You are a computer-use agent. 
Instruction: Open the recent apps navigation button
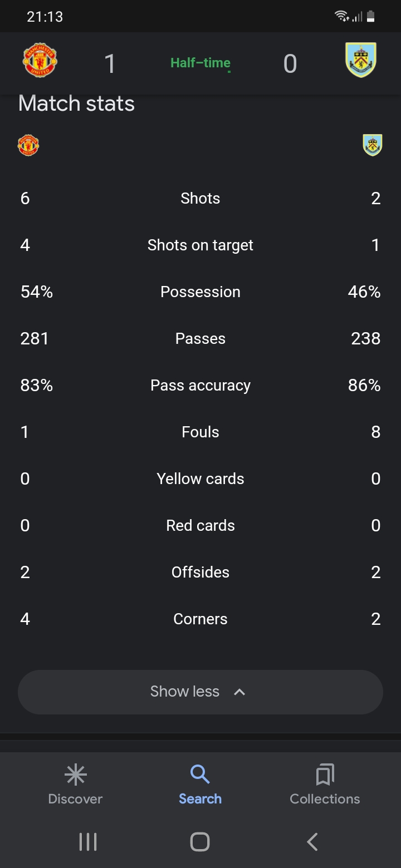coord(88,842)
